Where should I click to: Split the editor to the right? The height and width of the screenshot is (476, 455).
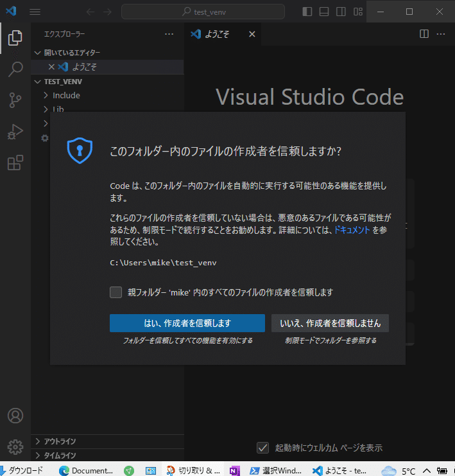click(424, 34)
